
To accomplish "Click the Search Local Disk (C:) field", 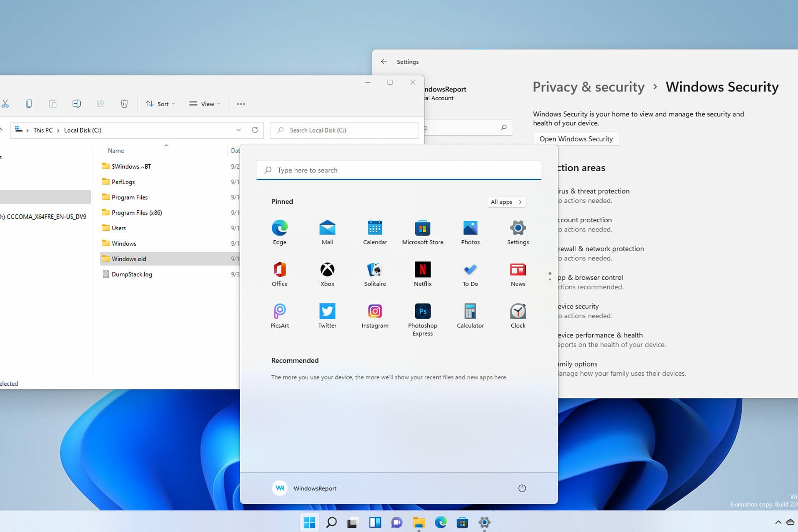I will tap(344, 130).
